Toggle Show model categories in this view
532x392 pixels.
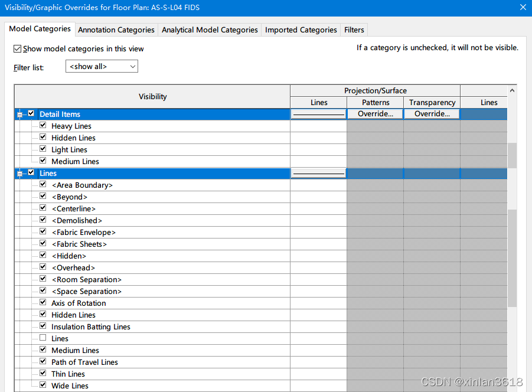pos(17,49)
